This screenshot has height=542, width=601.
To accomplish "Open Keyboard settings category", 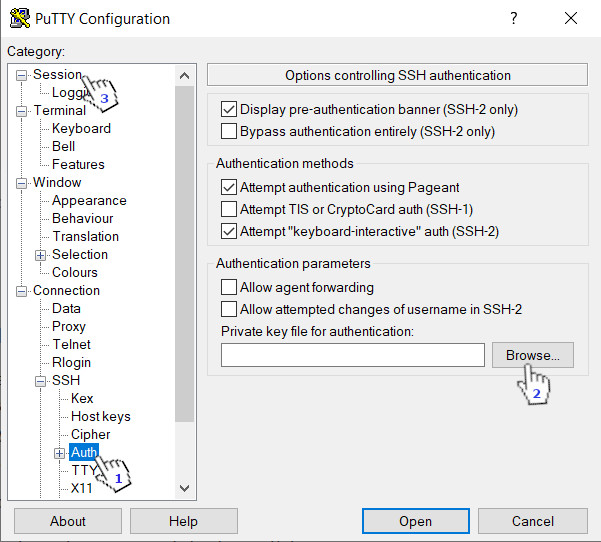I will [x=81, y=128].
